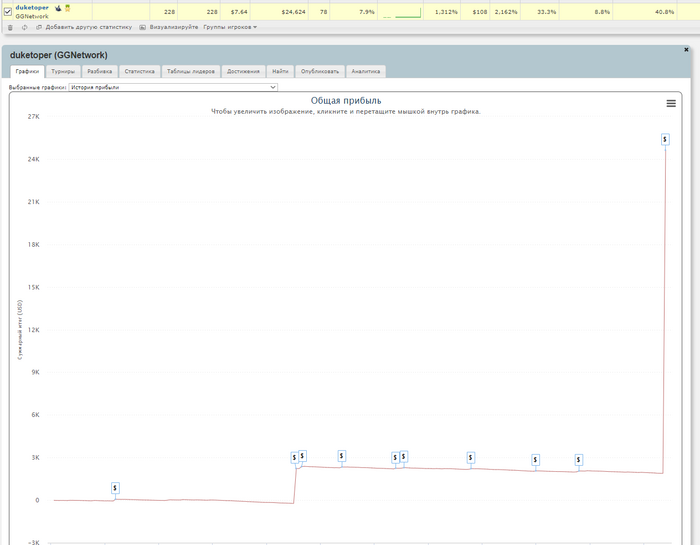Click the refresh icon beside the trash icon
The height and width of the screenshot is (545, 700).
pyautogui.click(x=25, y=27)
